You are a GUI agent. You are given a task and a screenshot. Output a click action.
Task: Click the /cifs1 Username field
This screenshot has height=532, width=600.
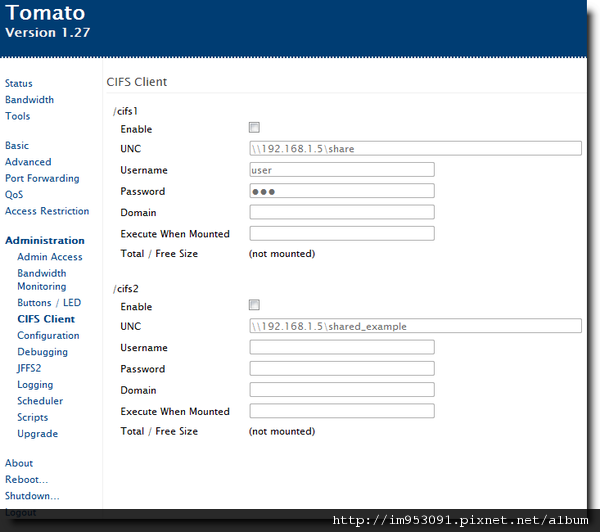pos(342,170)
